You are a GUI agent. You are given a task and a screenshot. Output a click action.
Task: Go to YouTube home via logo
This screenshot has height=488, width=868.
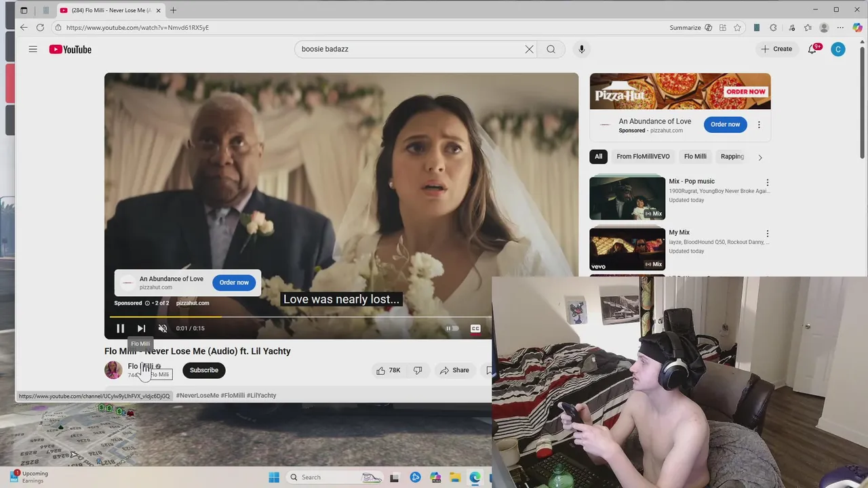click(70, 49)
